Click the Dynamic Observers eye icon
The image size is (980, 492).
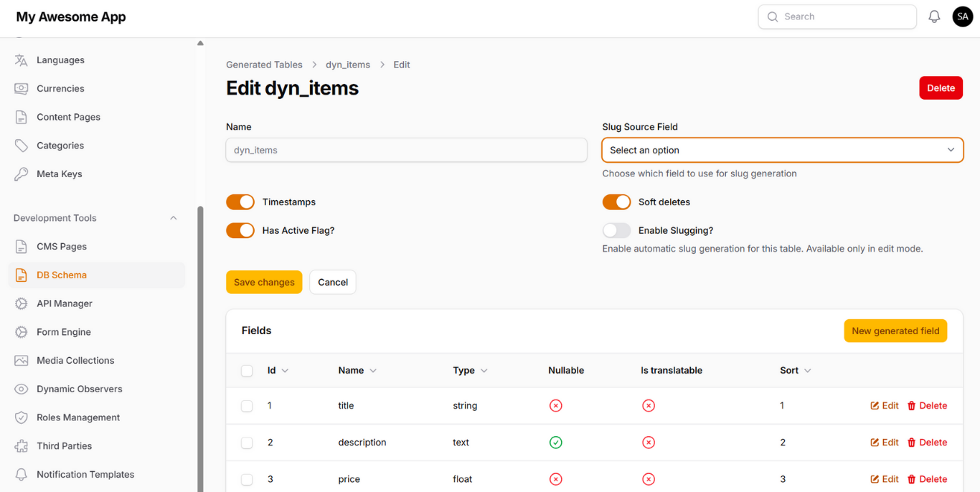(22, 389)
